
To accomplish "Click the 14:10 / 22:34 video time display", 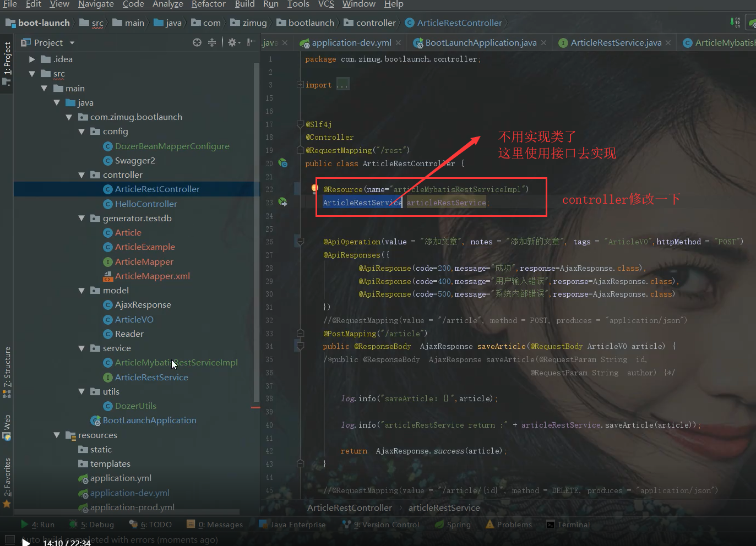I will 67,543.
